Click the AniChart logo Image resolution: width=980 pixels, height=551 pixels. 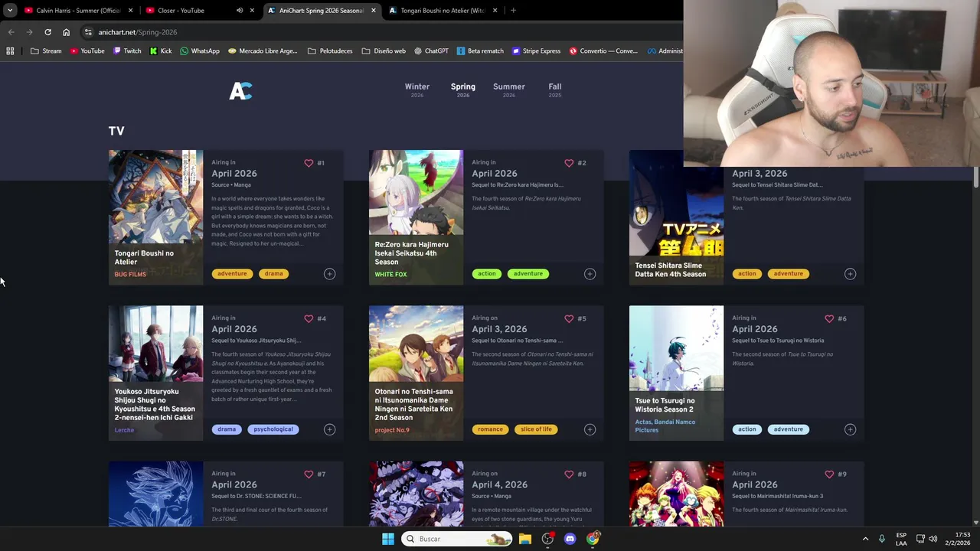(240, 91)
